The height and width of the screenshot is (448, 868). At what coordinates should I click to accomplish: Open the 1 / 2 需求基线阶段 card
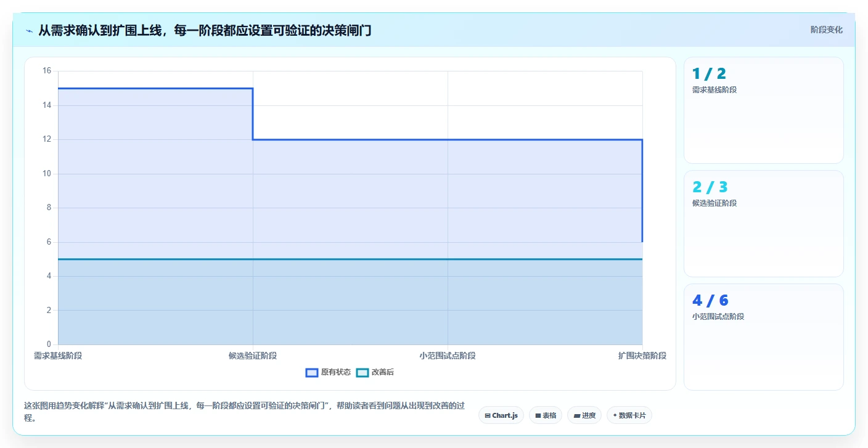click(764, 110)
